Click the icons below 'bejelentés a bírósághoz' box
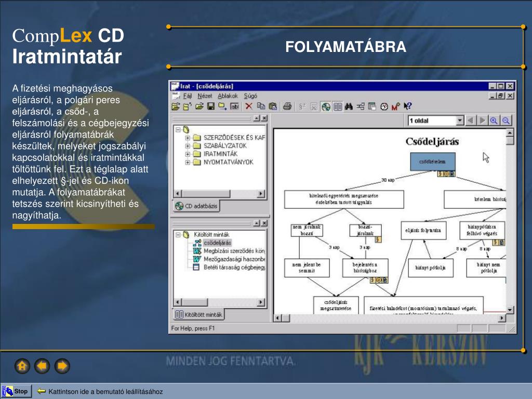532x399 pixels. pyautogui.click(x=379, y=280)
